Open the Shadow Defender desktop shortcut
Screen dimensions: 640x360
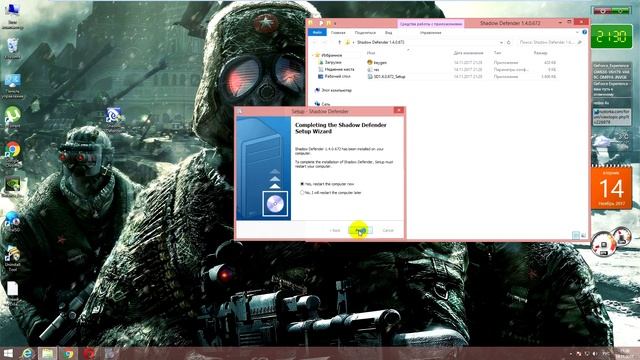pos(113,119)
